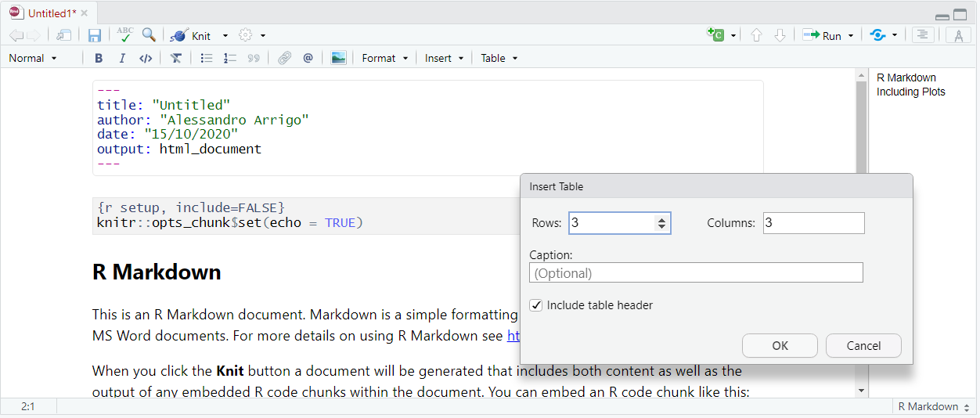
Task: Open the publish dropdown arrow
Action: coord(895,36)
